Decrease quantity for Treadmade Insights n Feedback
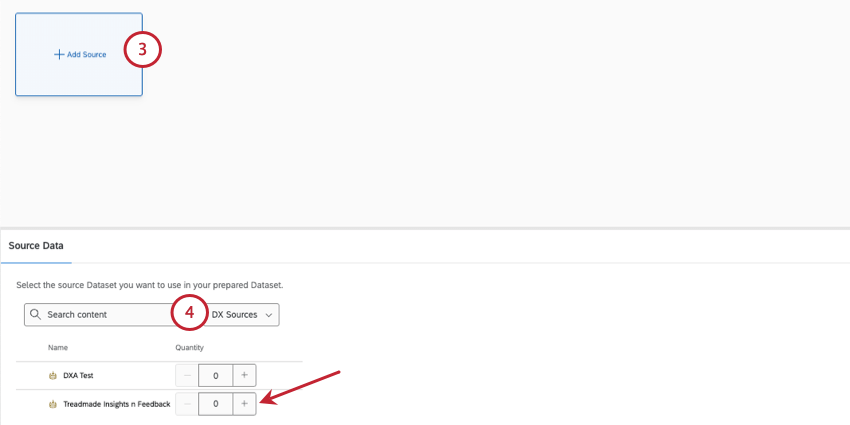 [x=187, y=404]
